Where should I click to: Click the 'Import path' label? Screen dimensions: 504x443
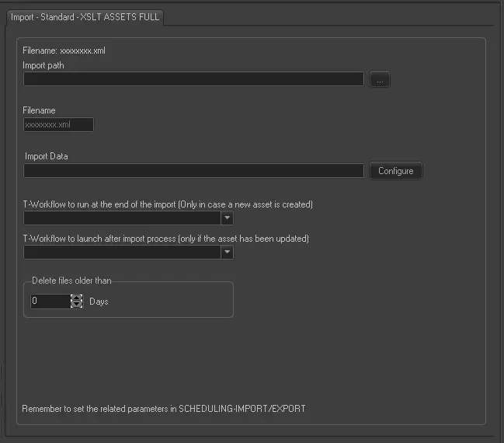43,65
